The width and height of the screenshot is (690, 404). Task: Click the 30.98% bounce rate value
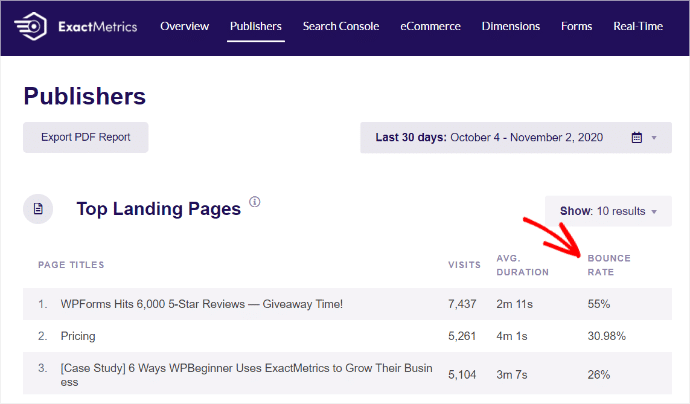click(606, 336)
